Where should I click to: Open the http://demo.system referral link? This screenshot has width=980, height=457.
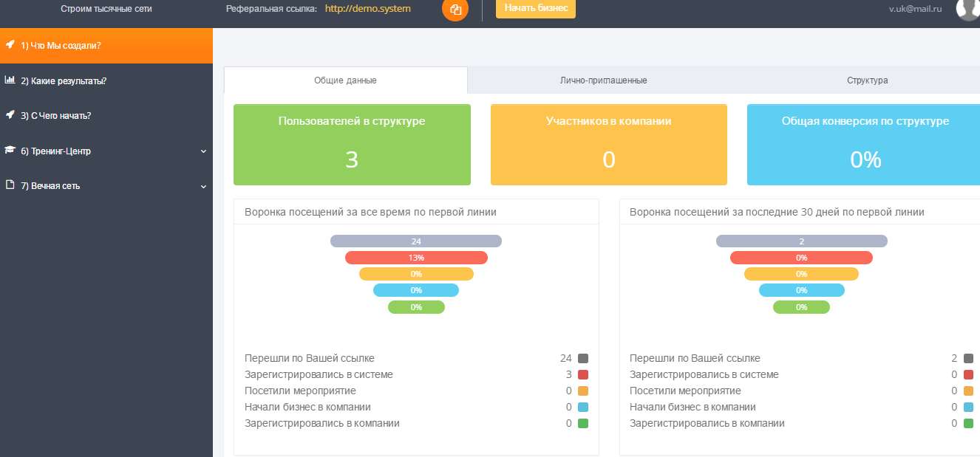click(368, 9)
